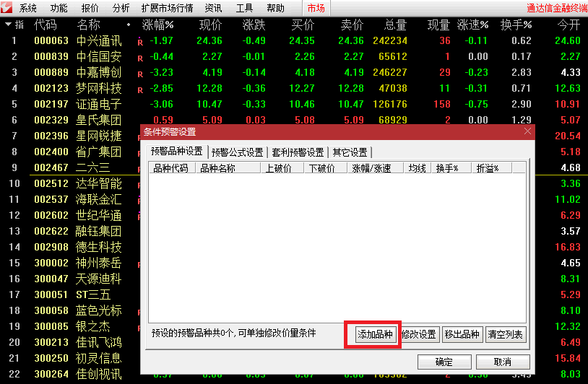Select stock row 星网锐捷
588x384 pixels.
pyautogui.click(x=99, y=136)
